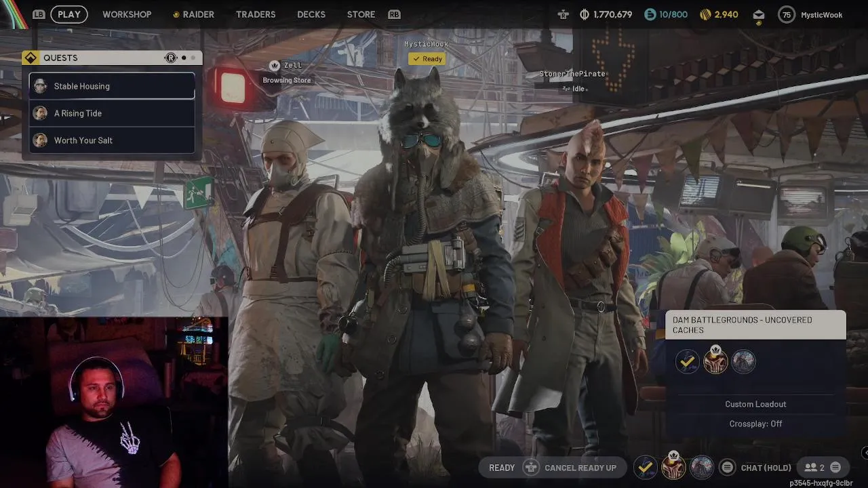This screenshot has height=488, width=868.
Task: Click the checkmark avatar in the map panel
Action: pyautogui.click(x=688, y=362)
